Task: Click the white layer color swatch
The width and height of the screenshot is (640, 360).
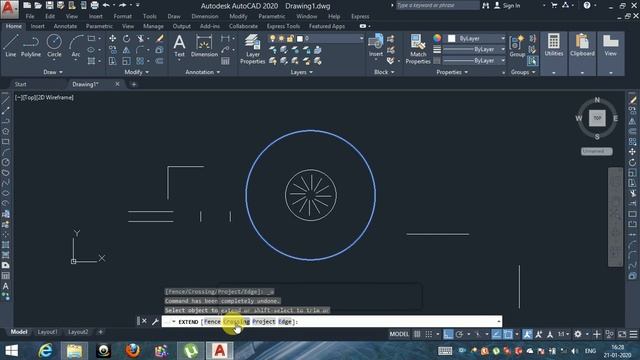Action: [x=300, y=38]
